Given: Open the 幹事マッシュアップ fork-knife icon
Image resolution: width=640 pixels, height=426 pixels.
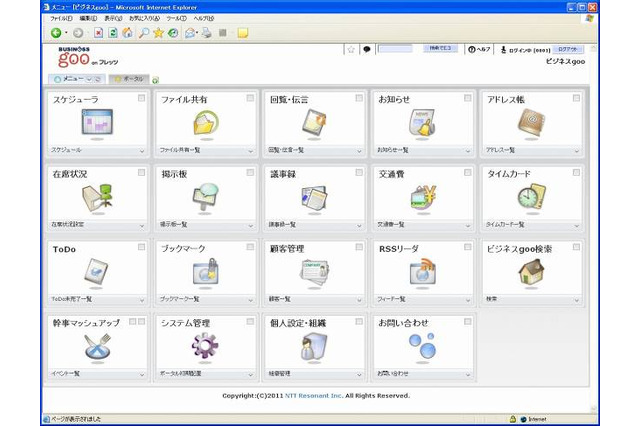Looking at the screenshot, I should click(x=97, y=346).
